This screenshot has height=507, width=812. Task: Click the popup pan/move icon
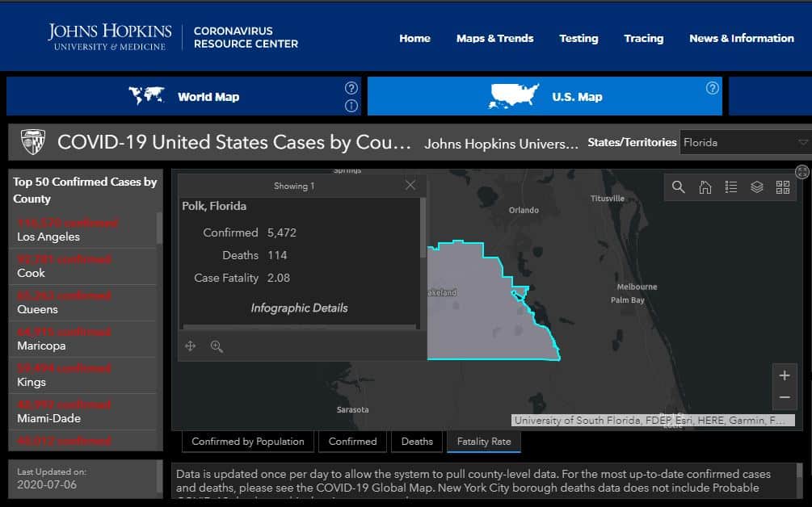tap(190, 346)
